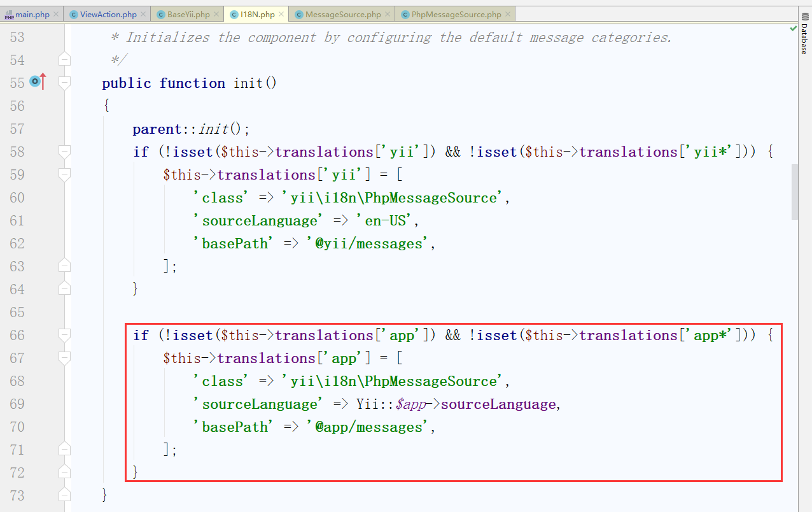
Task: Close the MessageSource.php tab
Action: pyautogui.click(x=388, y=15)
